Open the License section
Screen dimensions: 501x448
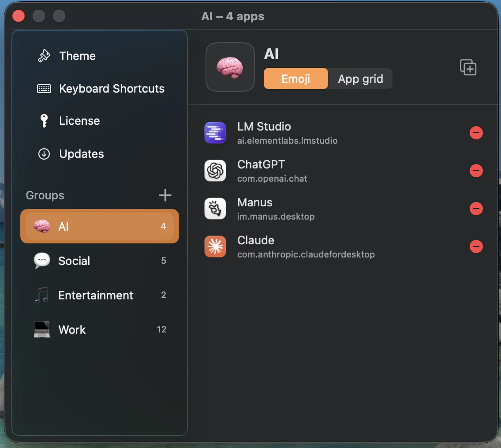tap(99, 121)
